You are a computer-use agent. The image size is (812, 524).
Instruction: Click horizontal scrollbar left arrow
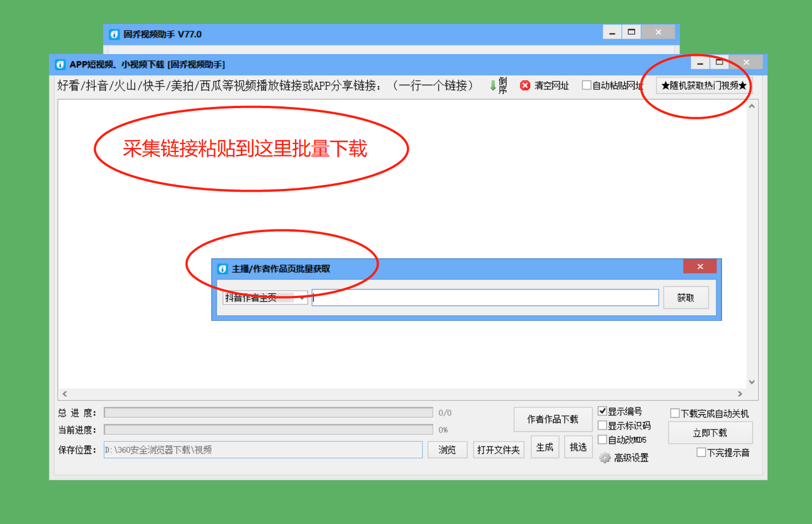point(65,394)
